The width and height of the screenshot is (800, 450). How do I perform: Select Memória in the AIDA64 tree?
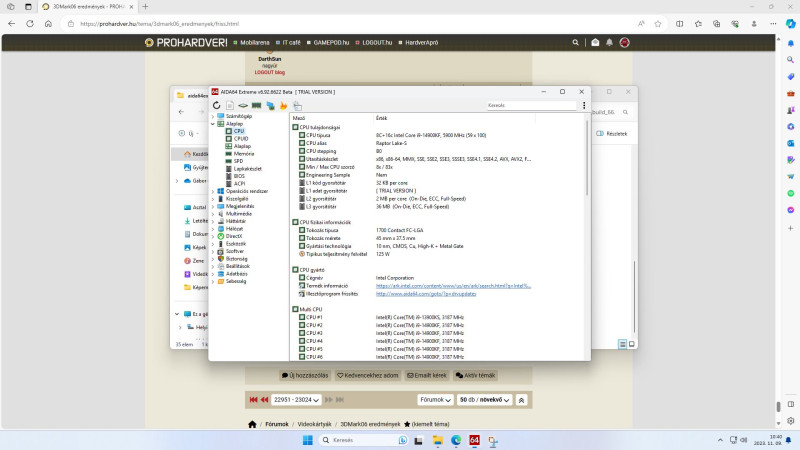243,154
